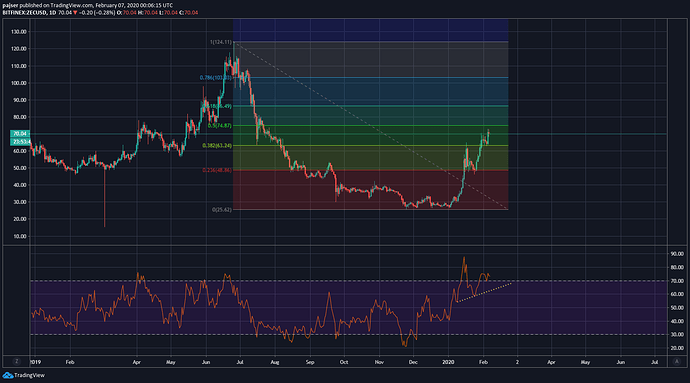Click the red Fibonacci zone band
690x383 pixels.
pyautogui.click(x=371, y=190)
